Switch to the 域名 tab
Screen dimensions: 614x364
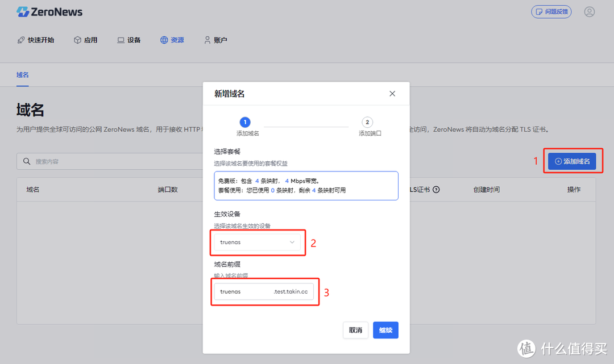[22, 74]
